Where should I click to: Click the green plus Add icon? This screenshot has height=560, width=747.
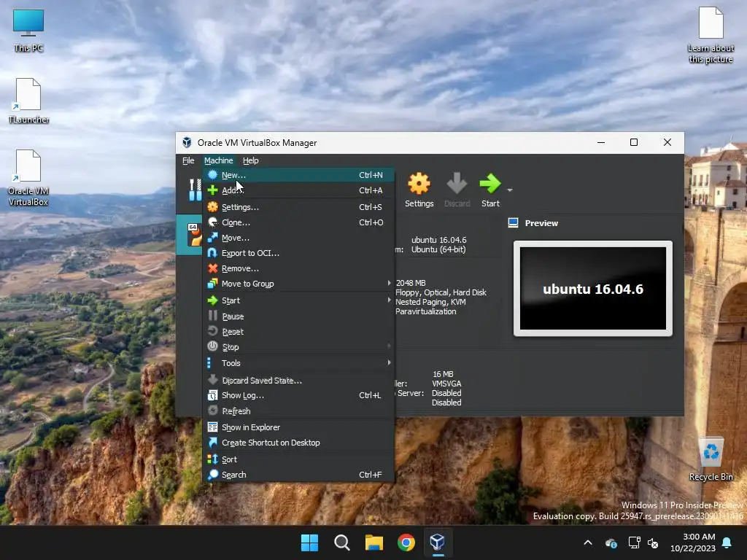[x=212, y=190]
